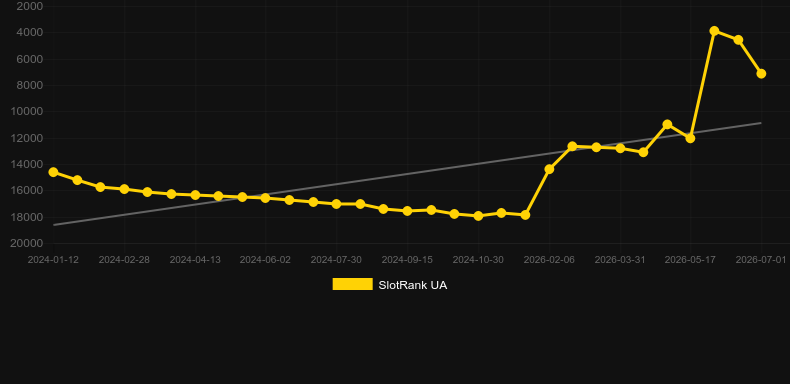Click the data point above 2024-06-02
Screen dimensions: 790x384
[x=266, y=198]
